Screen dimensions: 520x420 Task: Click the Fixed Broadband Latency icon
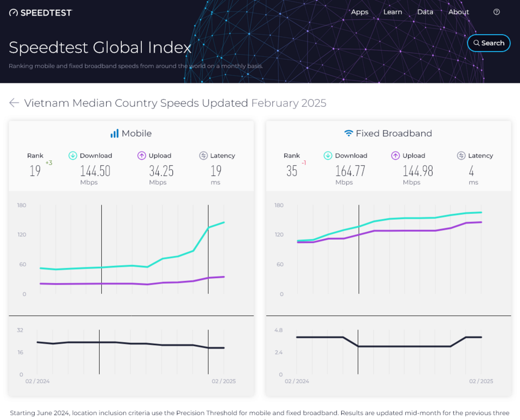pyautogui.click(x=461, y=155)
